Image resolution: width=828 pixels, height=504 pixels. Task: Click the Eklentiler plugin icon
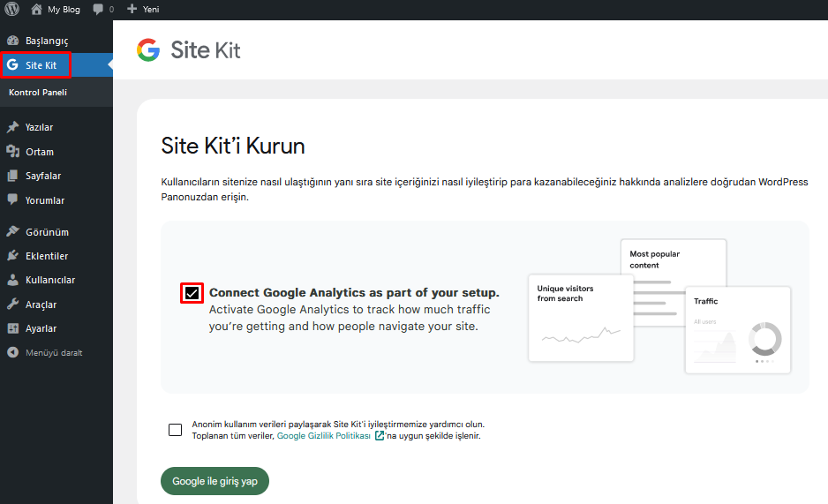coord(12,256)
